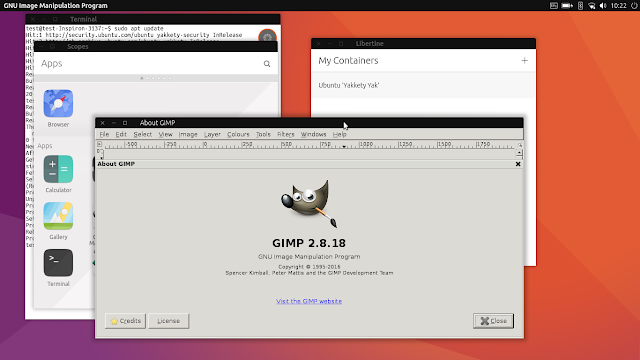640x360 pixels.
Task: Click the Wilber GIMP mascot logo
Action: (x=309, y=203)
